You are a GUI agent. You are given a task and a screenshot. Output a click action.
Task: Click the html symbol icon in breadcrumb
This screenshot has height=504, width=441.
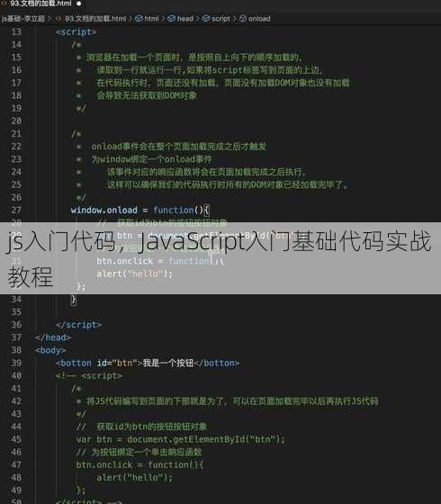[139, 19]
